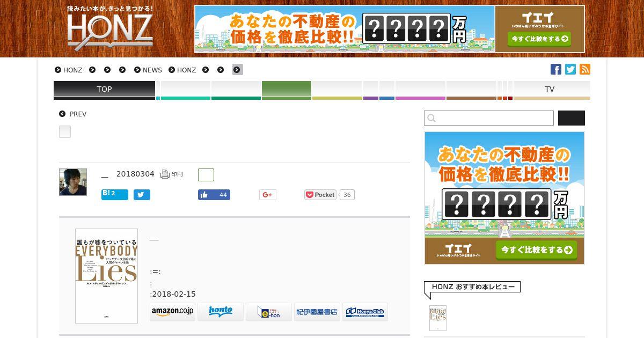Save article to Pocket
644x338 pixels.
coord(320,195)
